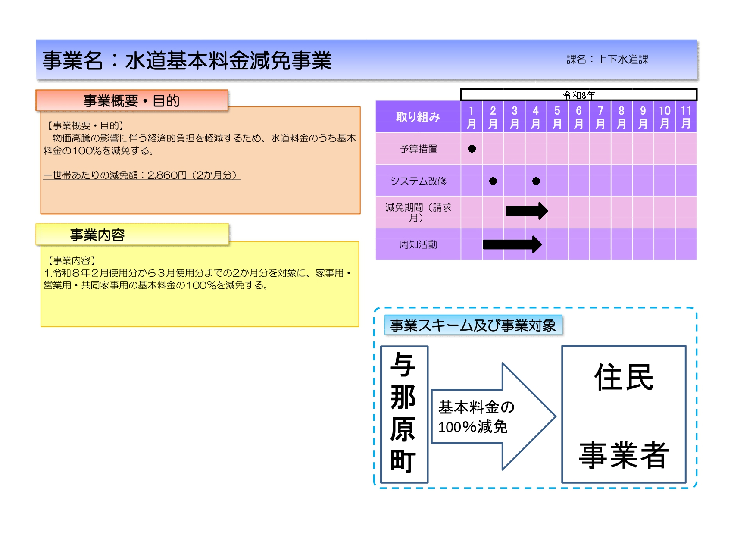The image size is (756, 535).
Task: Select the 事業内容 yellow header tab
Action: [132, 235]
